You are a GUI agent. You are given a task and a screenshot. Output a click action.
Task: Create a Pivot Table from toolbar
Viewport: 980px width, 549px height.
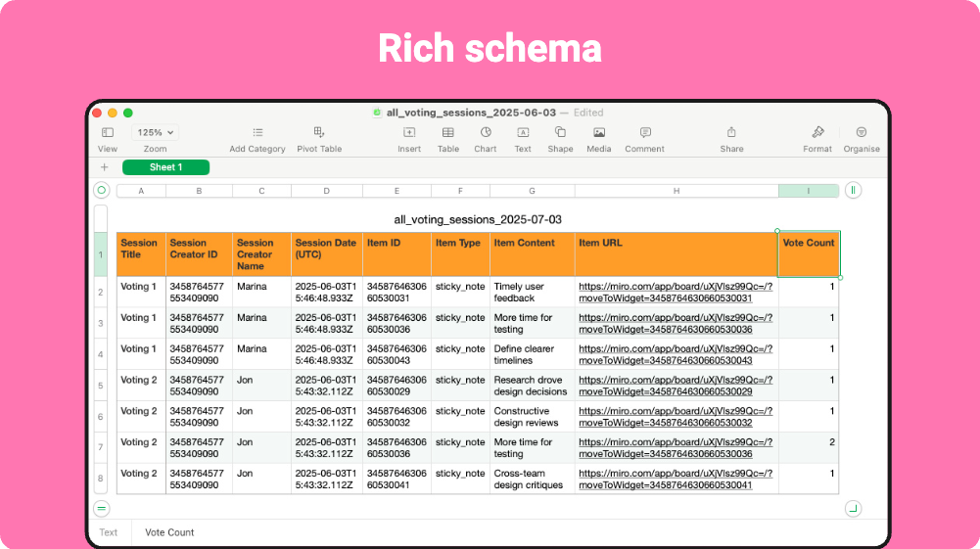(319, 132)
